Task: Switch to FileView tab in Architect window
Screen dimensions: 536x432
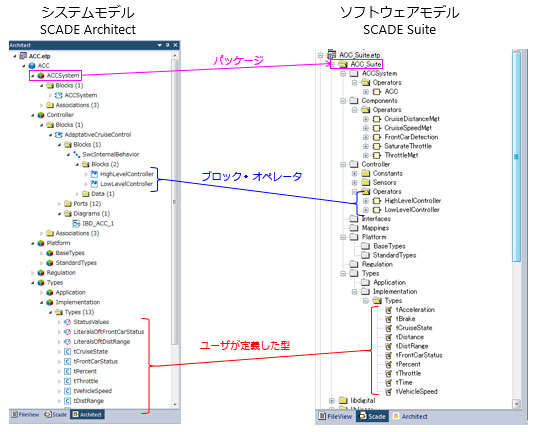Action: tap(26, 415)
